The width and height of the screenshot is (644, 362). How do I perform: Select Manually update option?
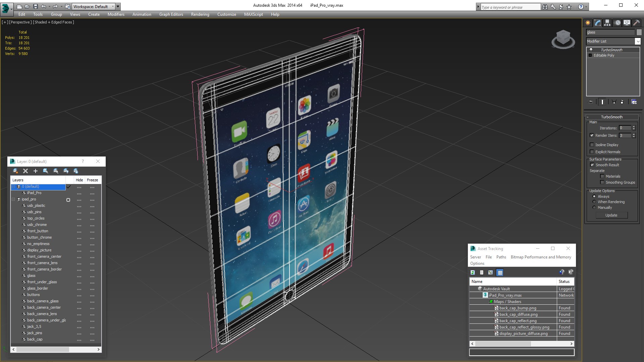tap(594, 207)
